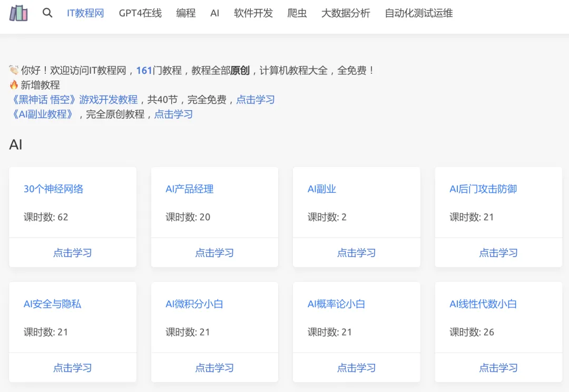Click 课时数: 2 in AI副业 card
The width and height of the screenshot is (569, 392).
click(x=327, y=217)
